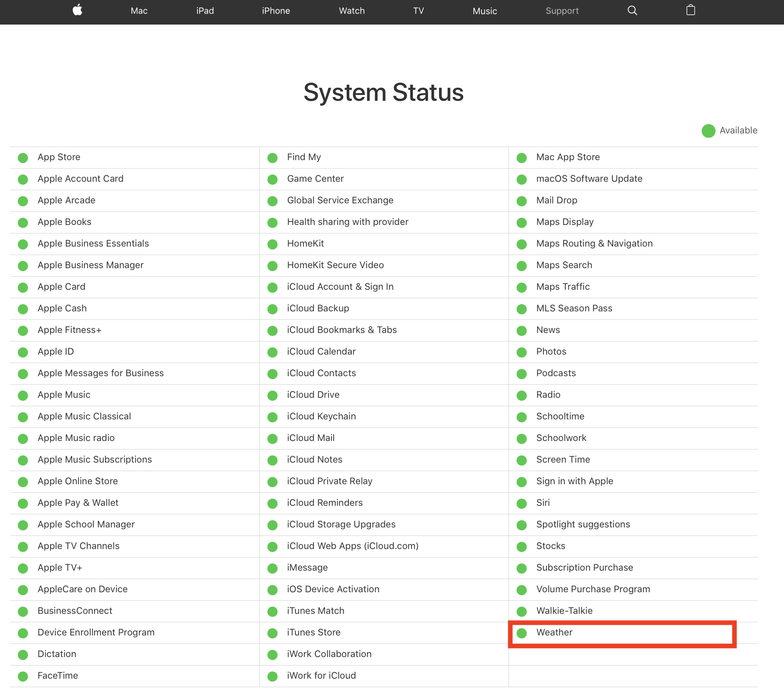This screenshot has width=784, height=699.
Task: Click the Game Center text
Action: pos(315,179)
